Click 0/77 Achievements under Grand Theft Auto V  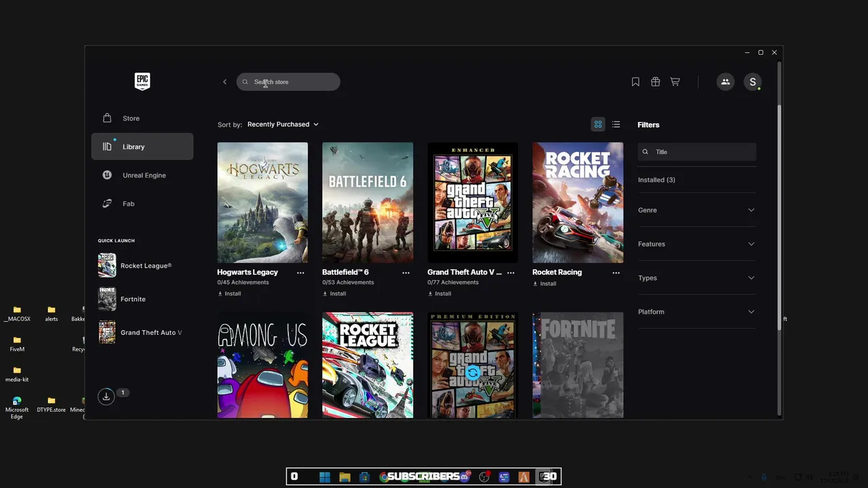click(x=453, y=283)
